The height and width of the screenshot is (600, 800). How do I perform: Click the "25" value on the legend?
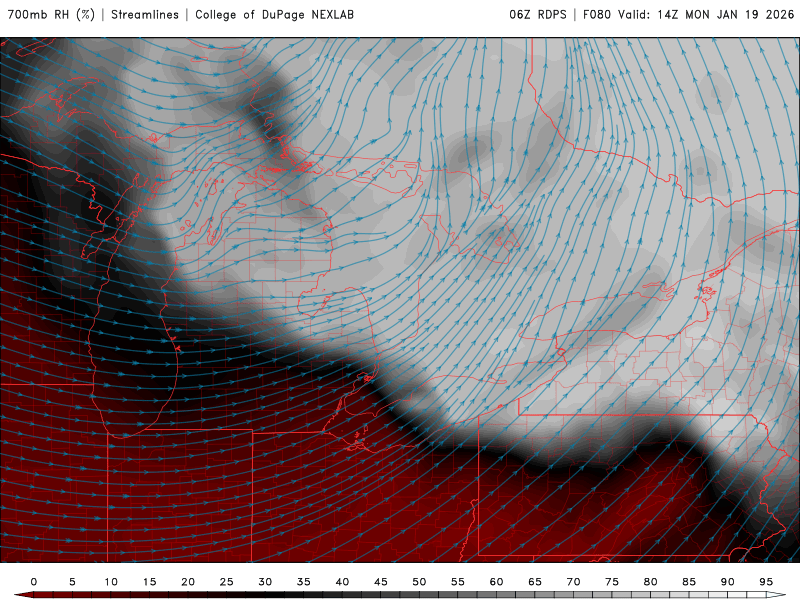point(227,582)
